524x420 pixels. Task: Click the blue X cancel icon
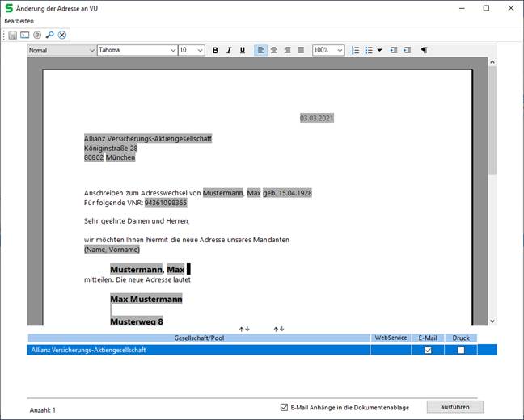(62, 35)
